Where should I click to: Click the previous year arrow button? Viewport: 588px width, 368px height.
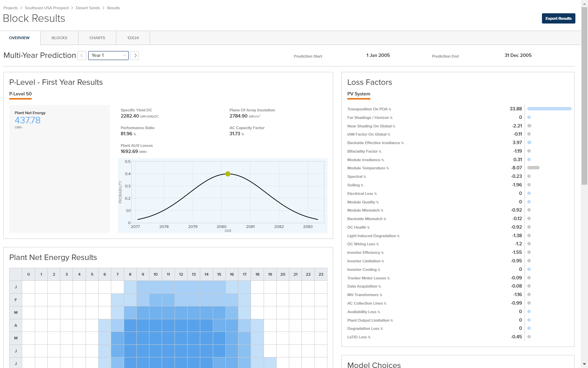coord(82,56)
